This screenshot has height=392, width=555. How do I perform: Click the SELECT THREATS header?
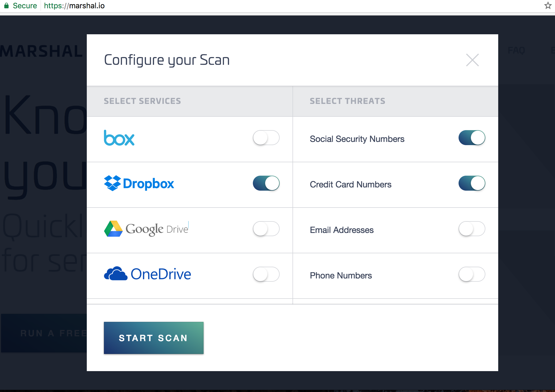coord(347,101)
